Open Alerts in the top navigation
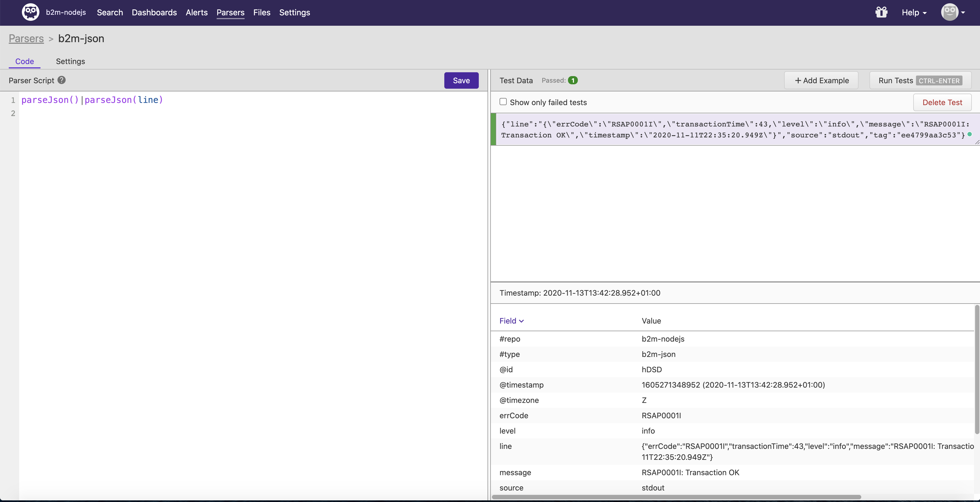The width and height of the screenshot is (980, 502). (196, 13)
